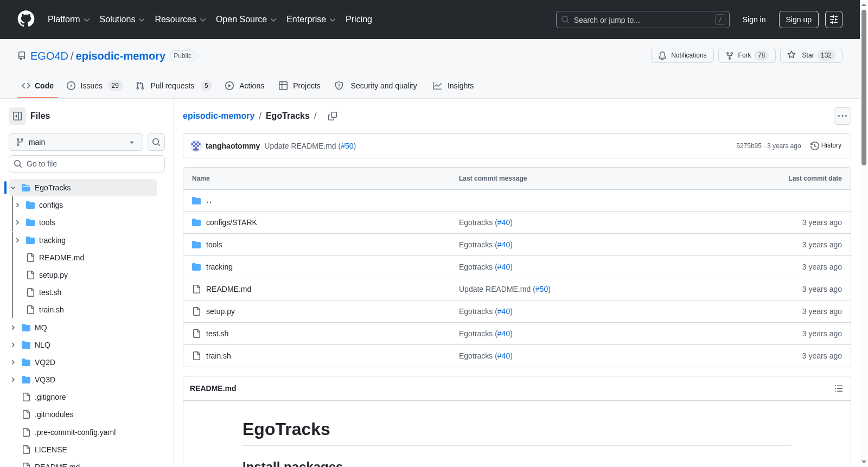Viewport: 868px width, 467px height.
Task: Click the configs/STARK folder icon in table
Action: (x=196, y=222)
